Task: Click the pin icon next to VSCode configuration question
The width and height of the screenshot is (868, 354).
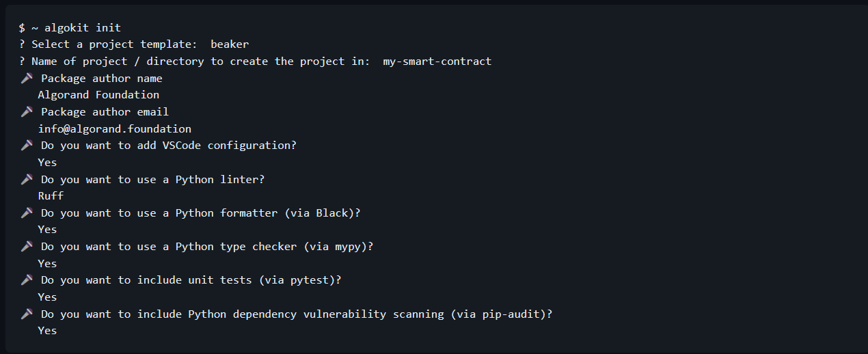Action: coord(27,145)
